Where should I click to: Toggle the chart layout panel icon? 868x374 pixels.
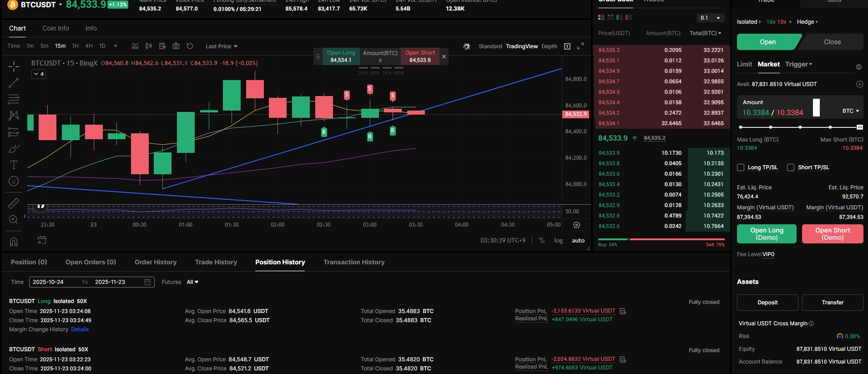(567, 46)
